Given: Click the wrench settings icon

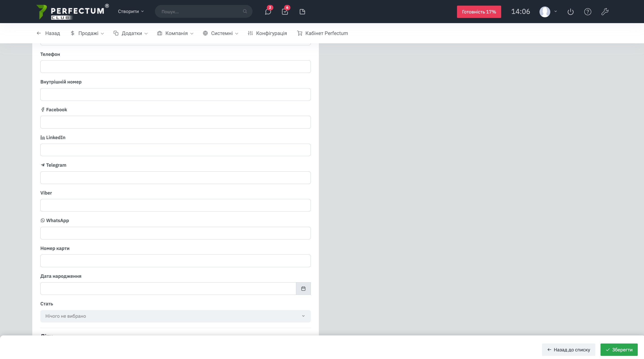Looking at the screenshot, I should coord(605,12).
